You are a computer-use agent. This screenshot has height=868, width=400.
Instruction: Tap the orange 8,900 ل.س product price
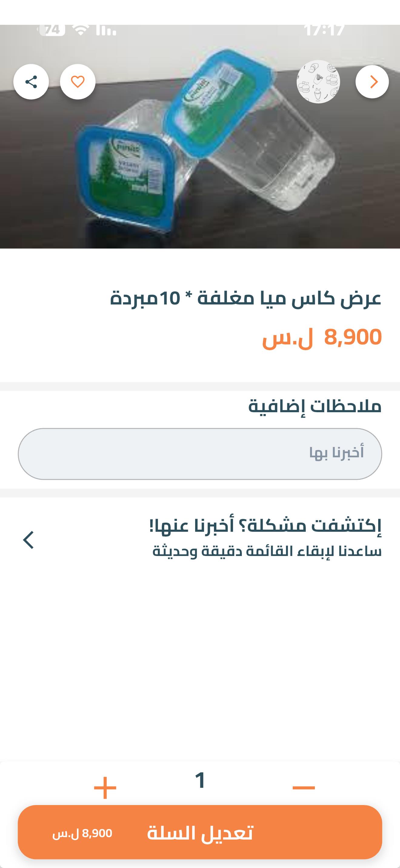pyautogui.click(x=322, y=337)
